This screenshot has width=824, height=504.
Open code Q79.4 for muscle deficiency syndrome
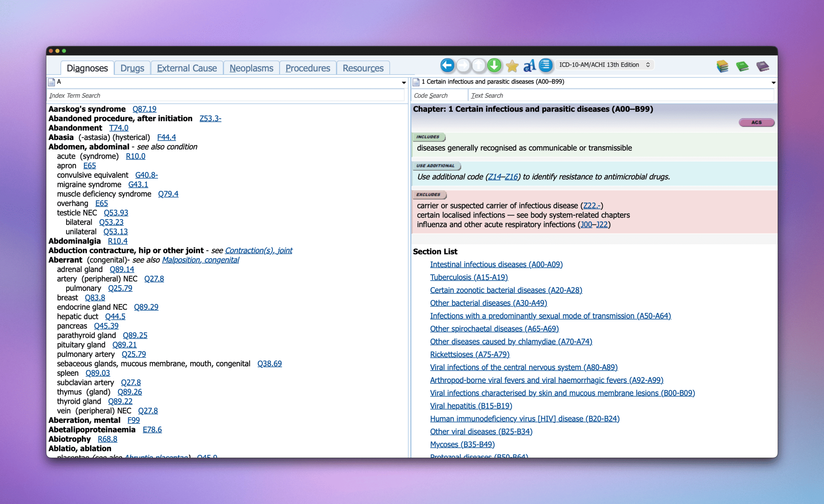pos(168,194)
